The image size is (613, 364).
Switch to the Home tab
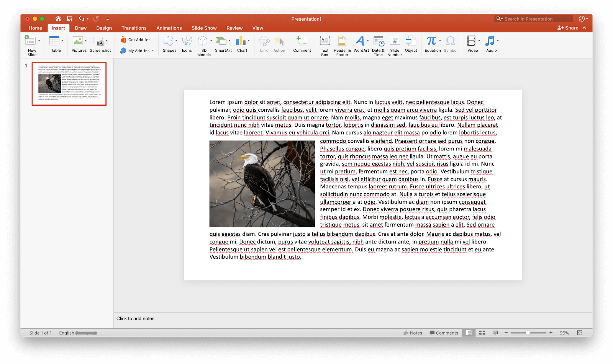35,28
